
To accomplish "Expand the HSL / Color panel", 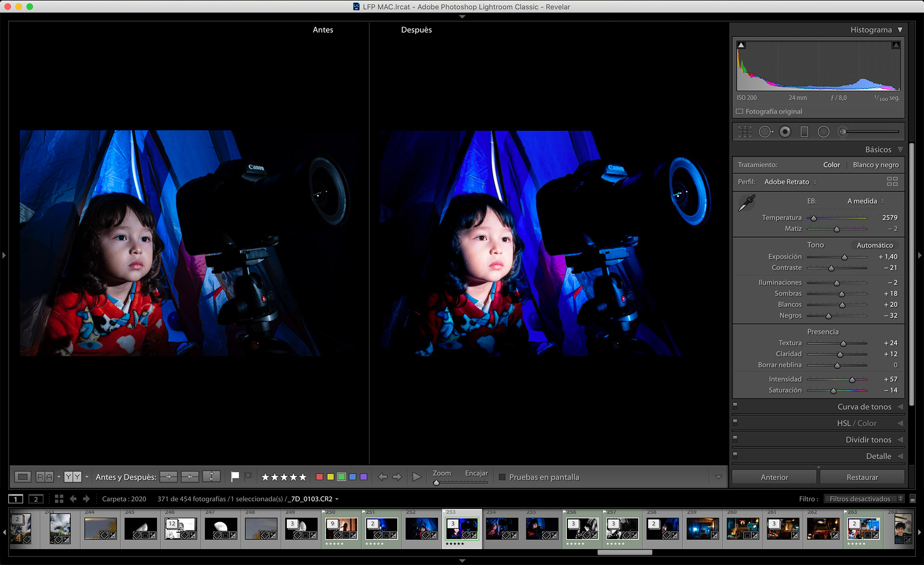I will (900, 423).
